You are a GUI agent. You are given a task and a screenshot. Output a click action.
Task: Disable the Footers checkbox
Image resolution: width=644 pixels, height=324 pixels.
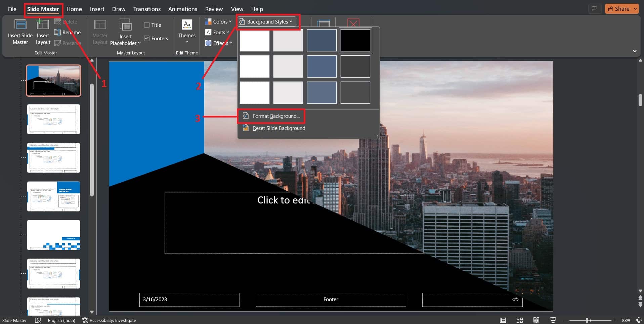[x=147, y=38]
